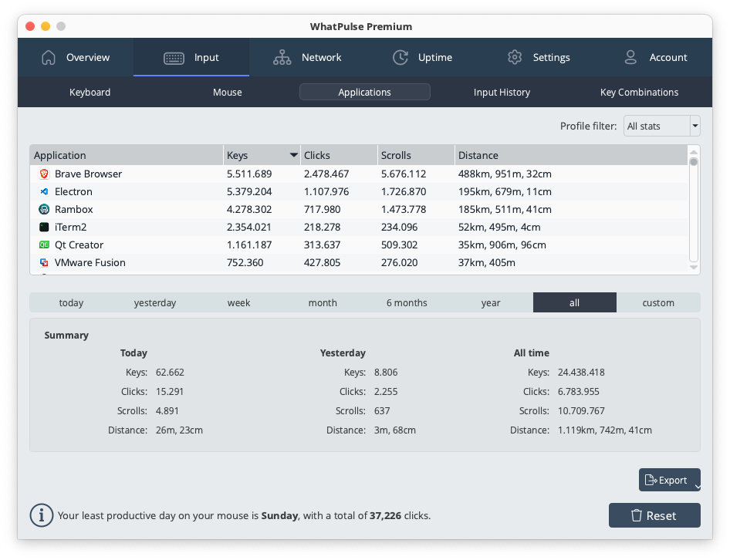This screenshot has height=560, width=730.
Task: Click the Electron app icon
Action: pyautogui.click(x=44, y=192)
